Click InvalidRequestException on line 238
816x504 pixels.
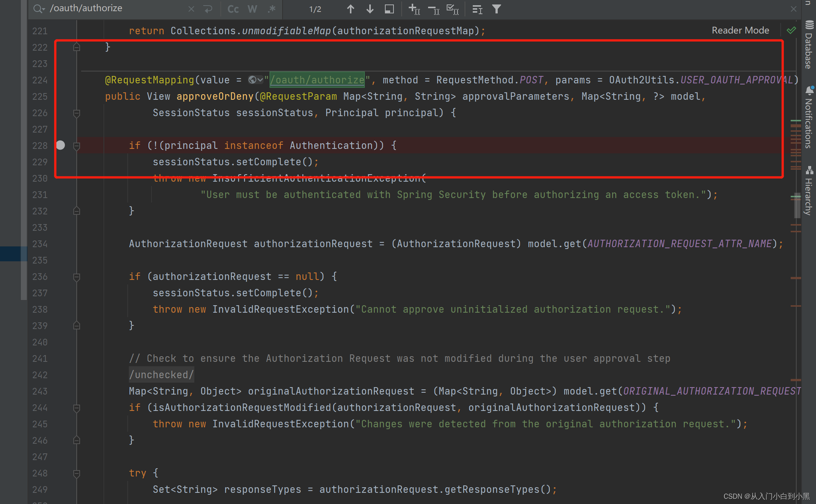tap(281, 309)
